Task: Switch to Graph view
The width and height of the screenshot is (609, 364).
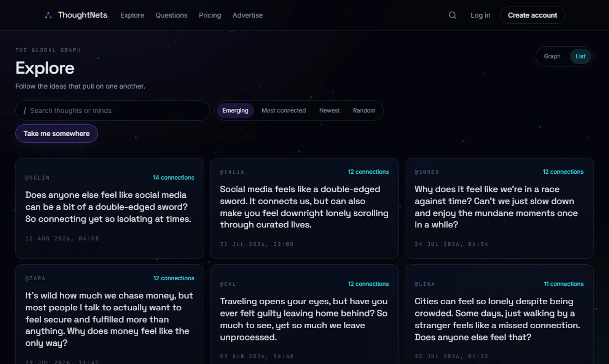Action: (552, 56)
